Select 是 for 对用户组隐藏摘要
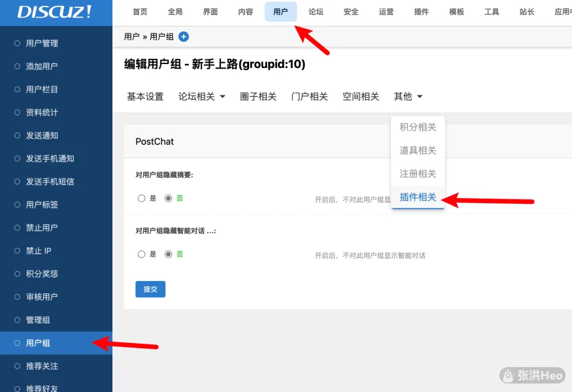 tap(142, 199)
